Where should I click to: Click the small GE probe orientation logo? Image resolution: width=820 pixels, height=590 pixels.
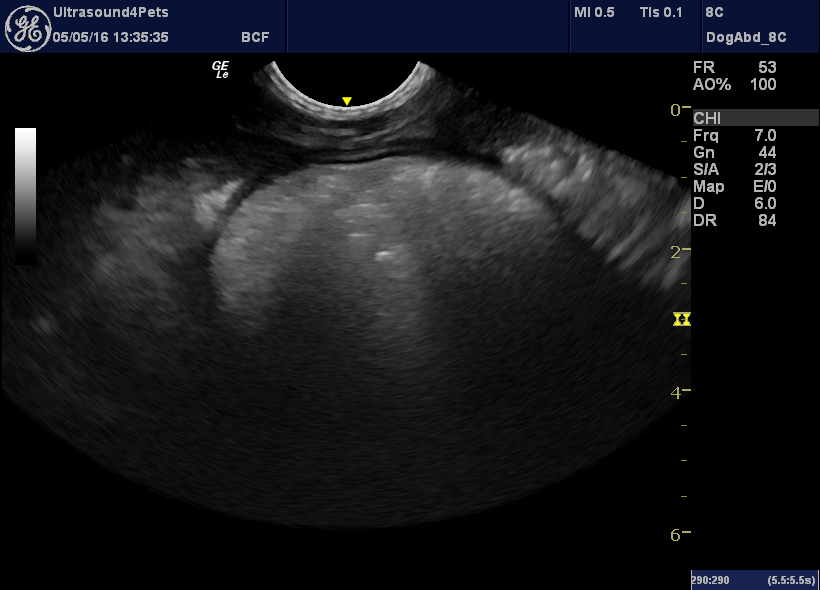[220, 70]
